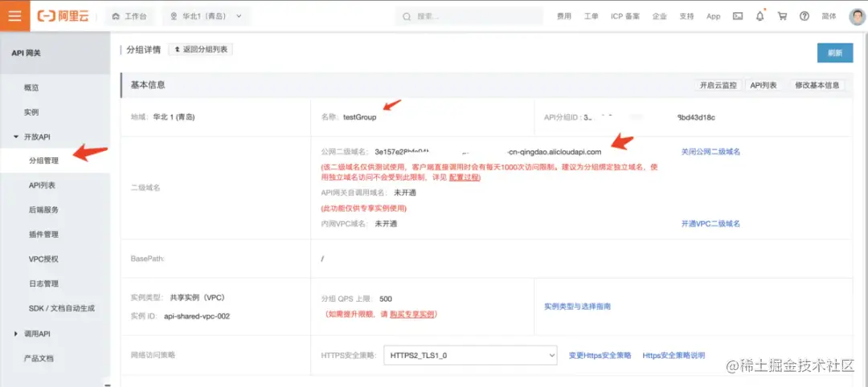
Task: Click 返回分组列表 button
Action: [200, 49]
